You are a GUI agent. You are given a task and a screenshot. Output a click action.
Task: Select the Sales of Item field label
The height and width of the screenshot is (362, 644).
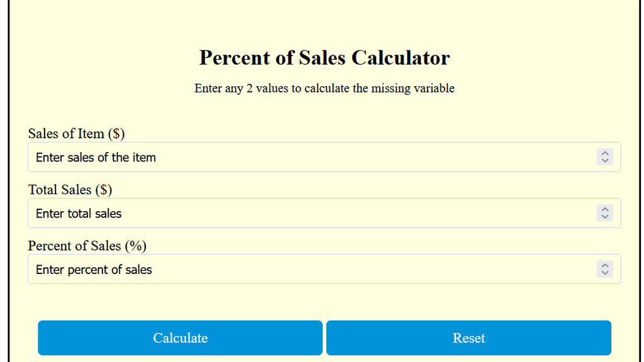pos(75,133)
